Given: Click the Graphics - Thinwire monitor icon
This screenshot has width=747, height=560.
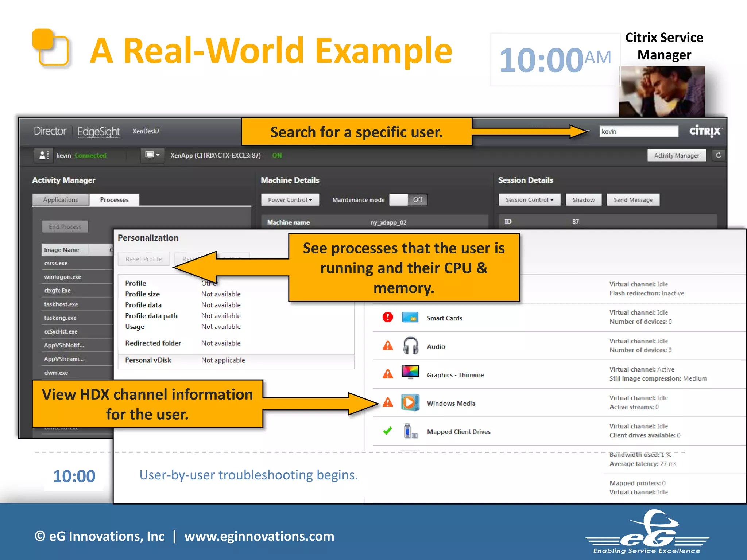Looking at the screenshot, I should 410,372.
